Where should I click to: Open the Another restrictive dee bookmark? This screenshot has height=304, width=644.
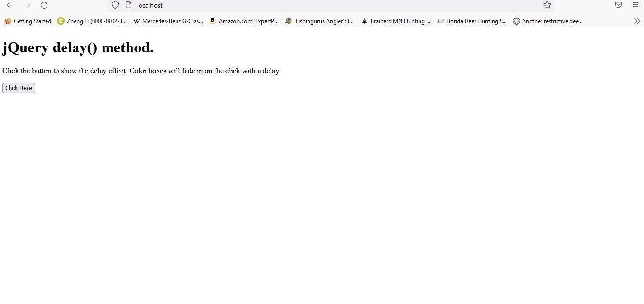click(548, 21)
